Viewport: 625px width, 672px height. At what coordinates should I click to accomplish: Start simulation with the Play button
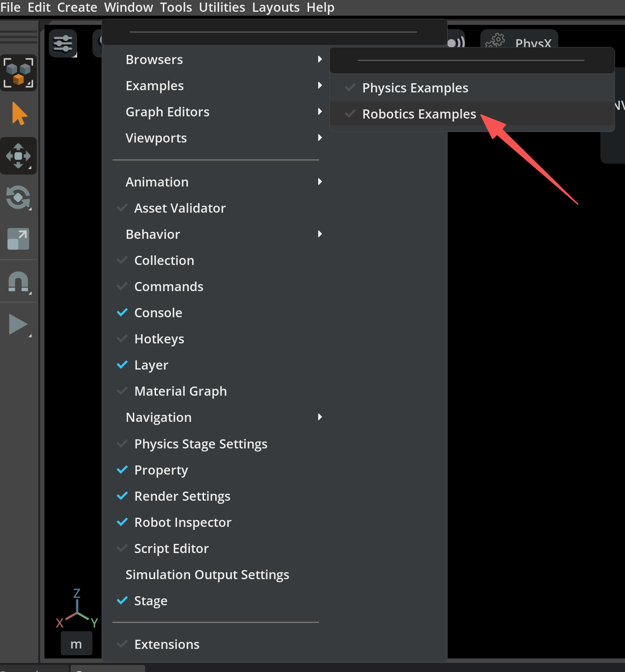18,325
